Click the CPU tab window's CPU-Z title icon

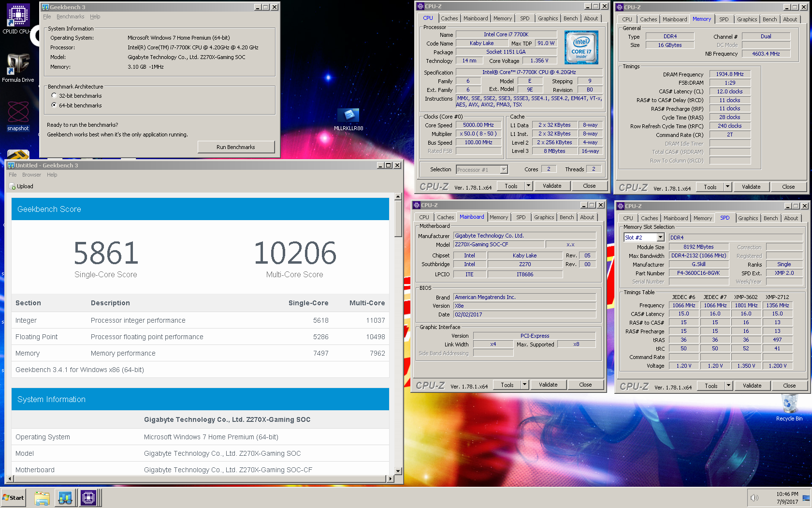(x=420, y=6)
